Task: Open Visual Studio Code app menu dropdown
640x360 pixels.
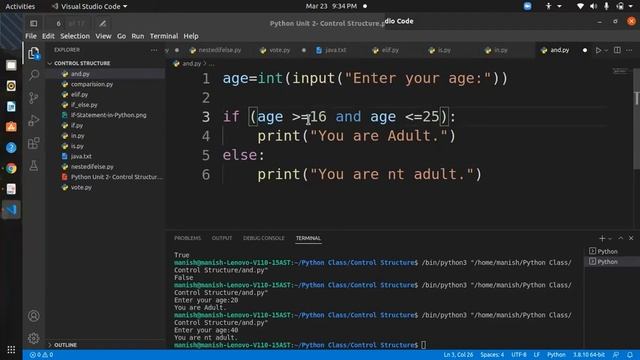Action: [89, 6]
